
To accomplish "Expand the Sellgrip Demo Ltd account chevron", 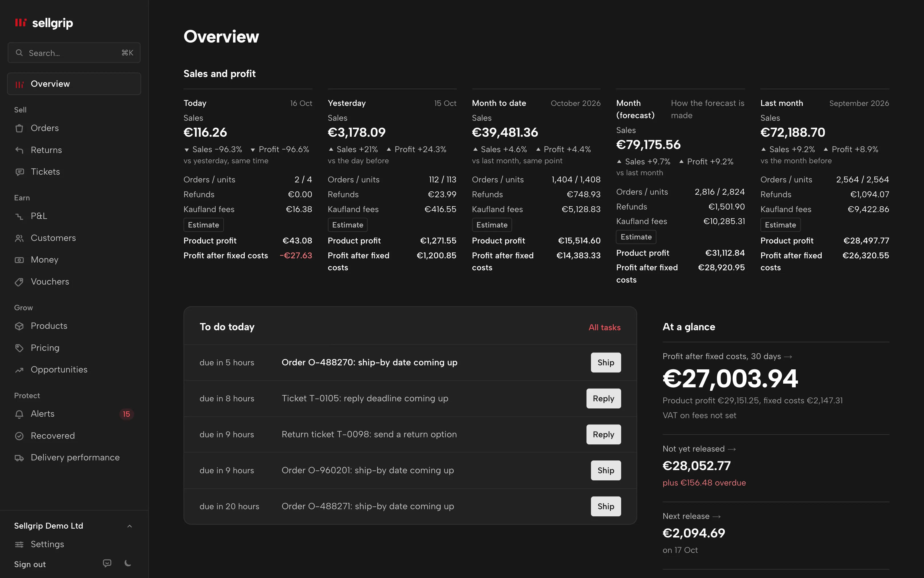I will 129,526.
